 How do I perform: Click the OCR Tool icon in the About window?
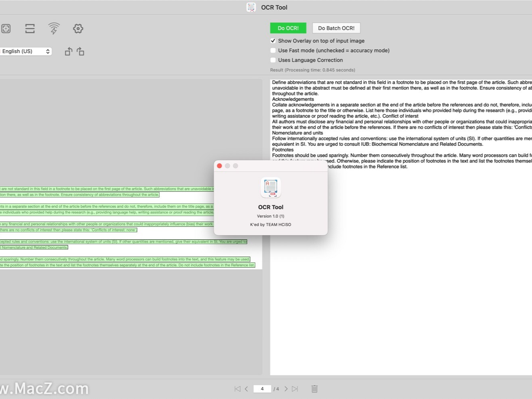tap(271, 187)
